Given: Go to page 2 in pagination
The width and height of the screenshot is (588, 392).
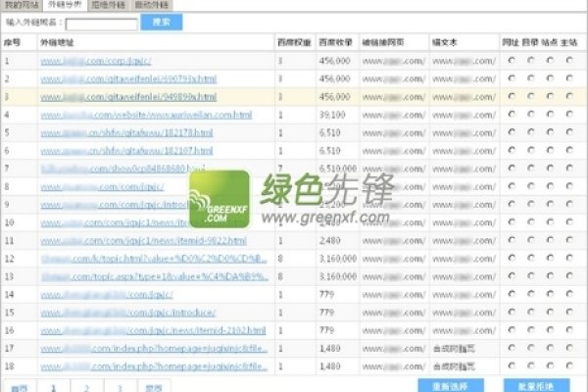Looking at the screenshot, I should click(86, 387).
